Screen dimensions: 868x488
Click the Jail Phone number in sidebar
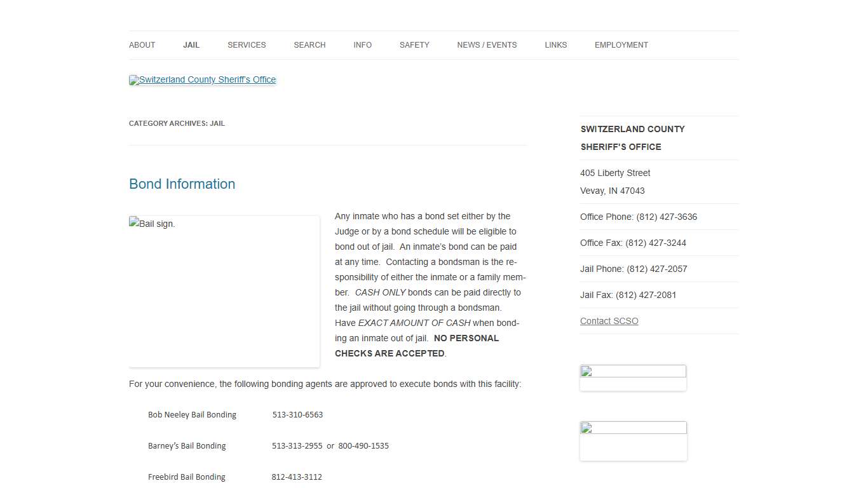tap(656, 269)
